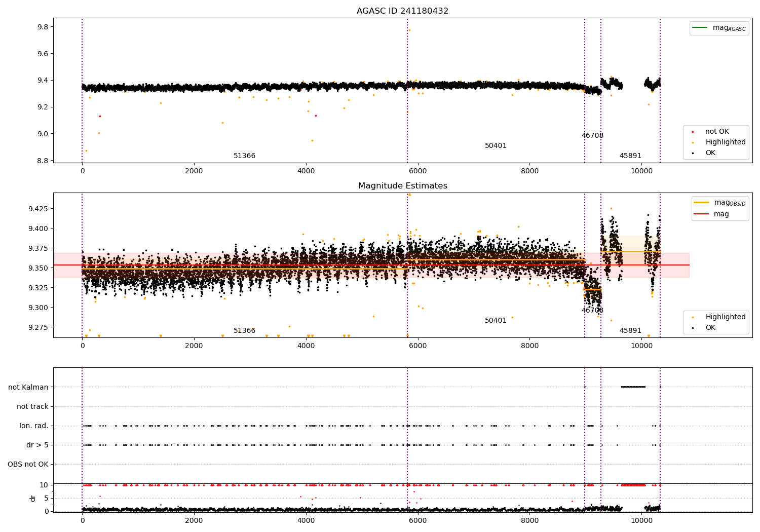Click obsid label 50401 in Magnitude Estimates plot

coord(496,321)
